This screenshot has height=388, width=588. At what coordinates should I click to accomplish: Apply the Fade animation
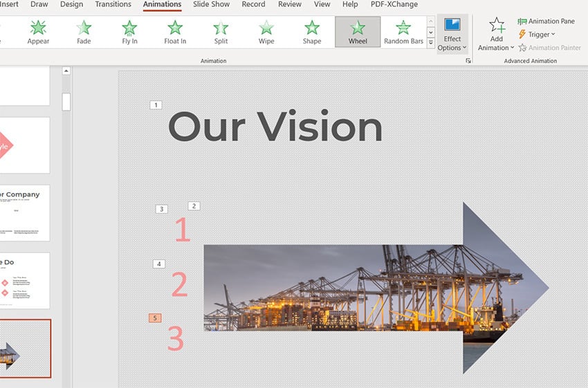[x=84, y=32]
